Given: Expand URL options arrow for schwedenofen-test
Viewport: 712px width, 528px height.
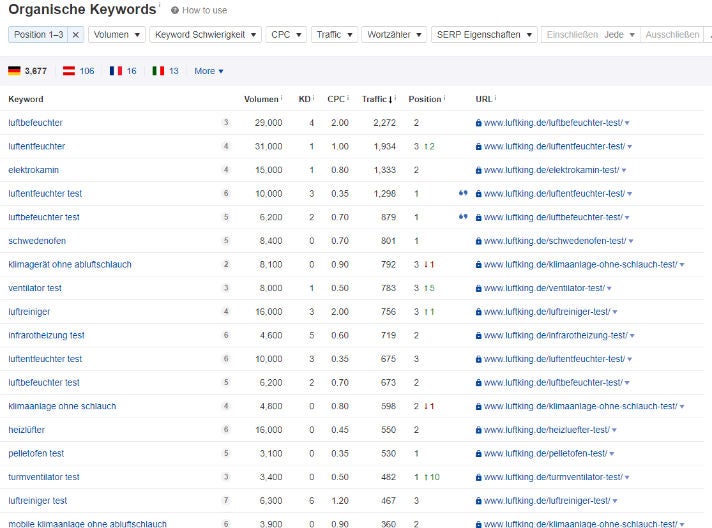Looking at the screenshot, I should [631, 241].
